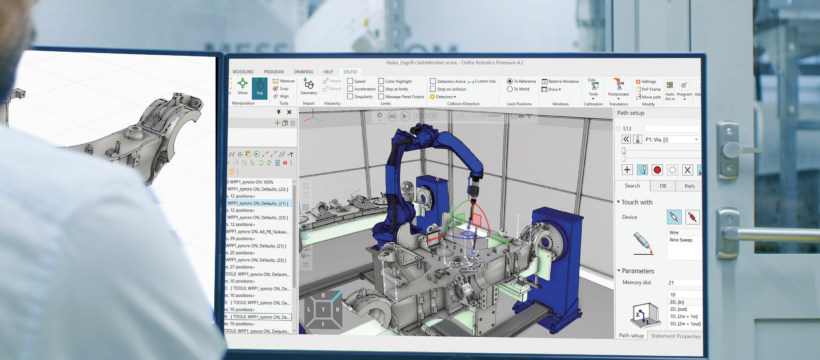Image resolution: width=820 pixels, height=360 pixels.
Task: Click the X delete icon in Path setup
Action: pyautogui.click(x=687, y=170)
